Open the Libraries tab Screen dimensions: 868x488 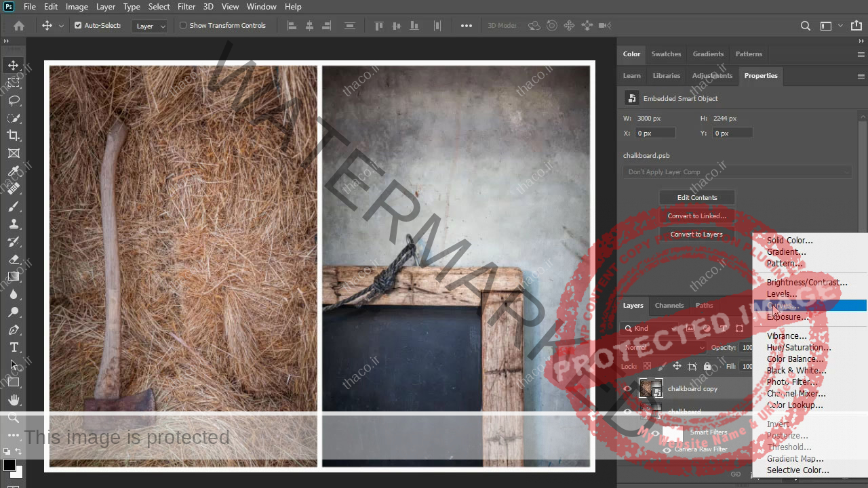[x=667, y=76]
